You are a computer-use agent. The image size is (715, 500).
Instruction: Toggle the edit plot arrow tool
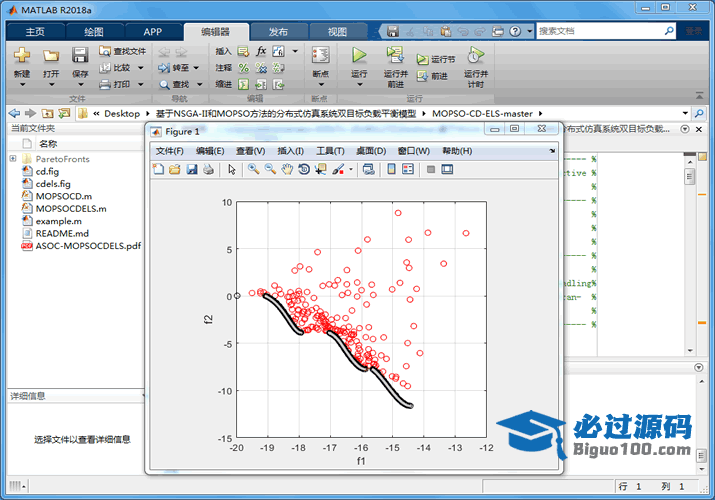[232, 170]
